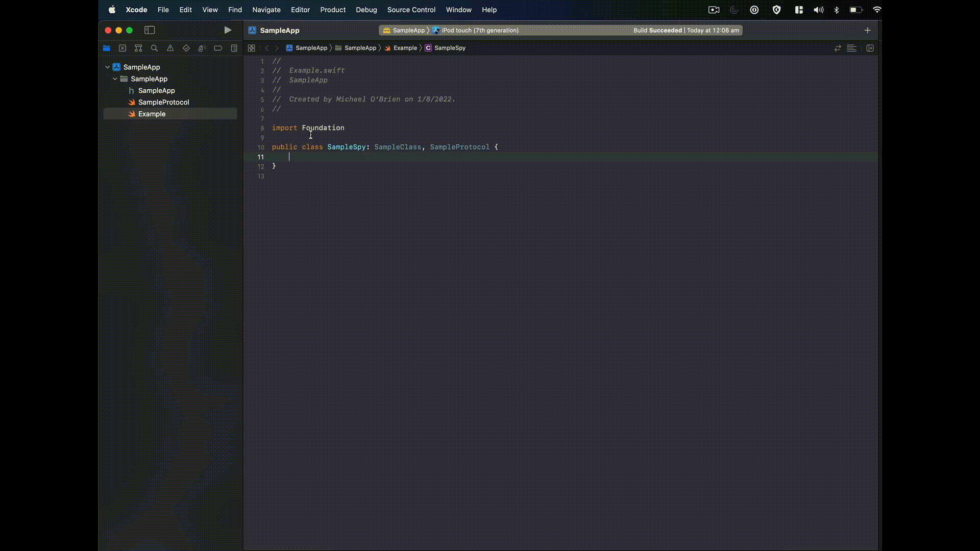Open the Help menu
The height and width of the screenshot is (551, 980).
click(x=489, y=10)
